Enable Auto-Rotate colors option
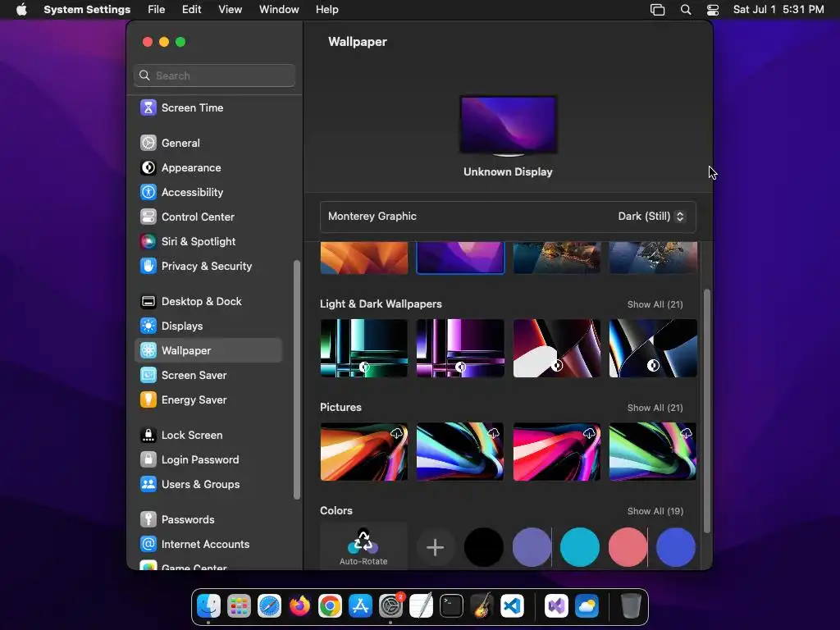Screen dimensions: 840x630 point(363,546)
